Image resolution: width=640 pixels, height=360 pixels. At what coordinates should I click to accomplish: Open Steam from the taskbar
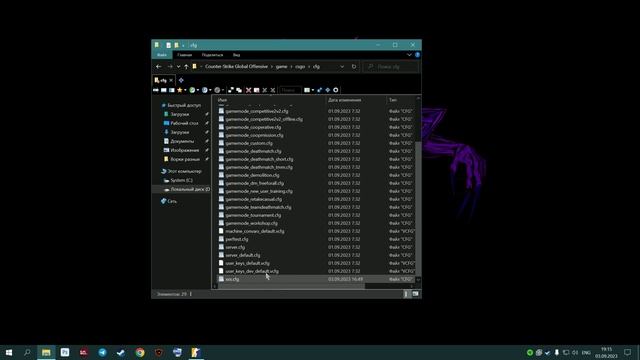click(121, 352)
